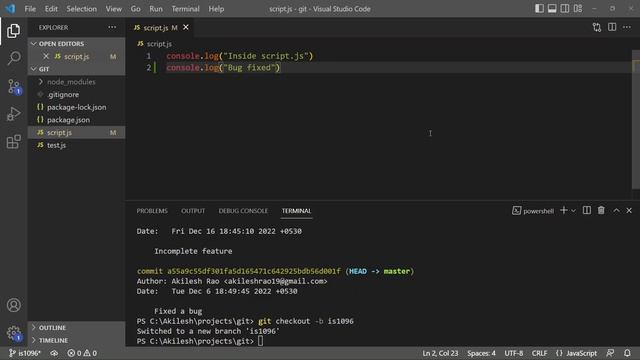Select the script.js editor tab

[160, 27]
